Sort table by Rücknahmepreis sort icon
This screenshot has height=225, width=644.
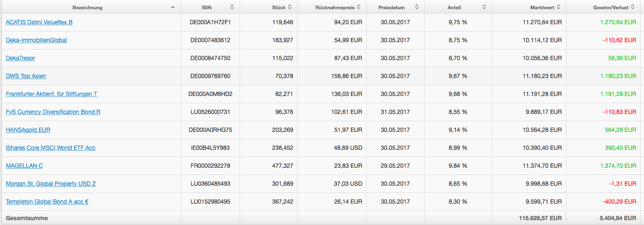pyautogui.click(x=358, y=7)
